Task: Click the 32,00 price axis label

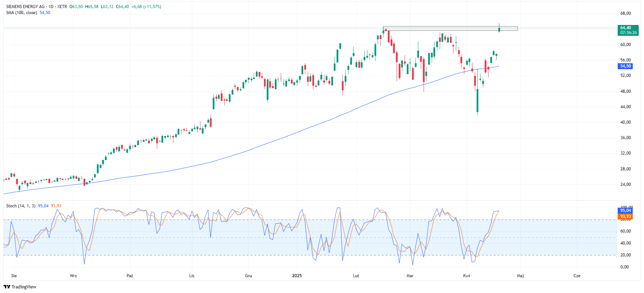Action: click(x=625, y=153)
